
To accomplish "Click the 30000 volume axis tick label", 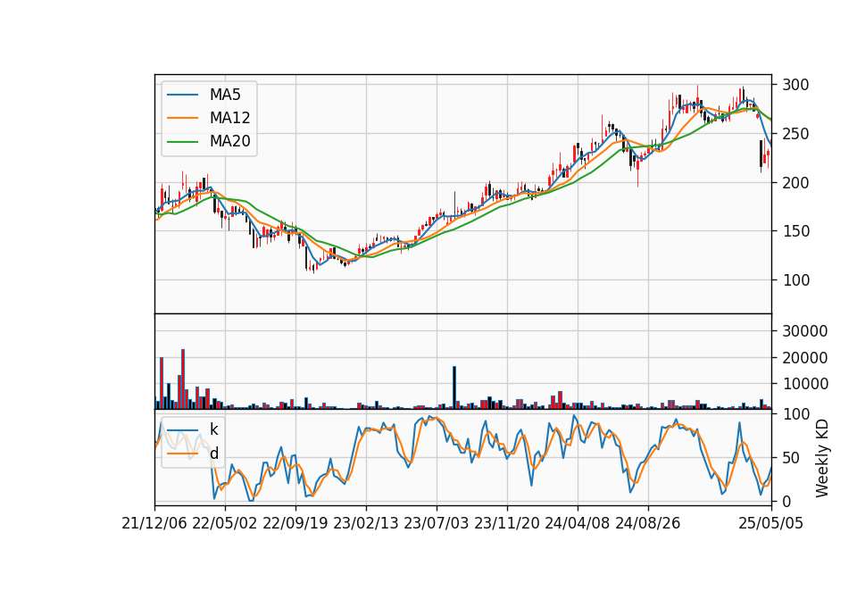I will pyautogui.click(x=804, y=331).
